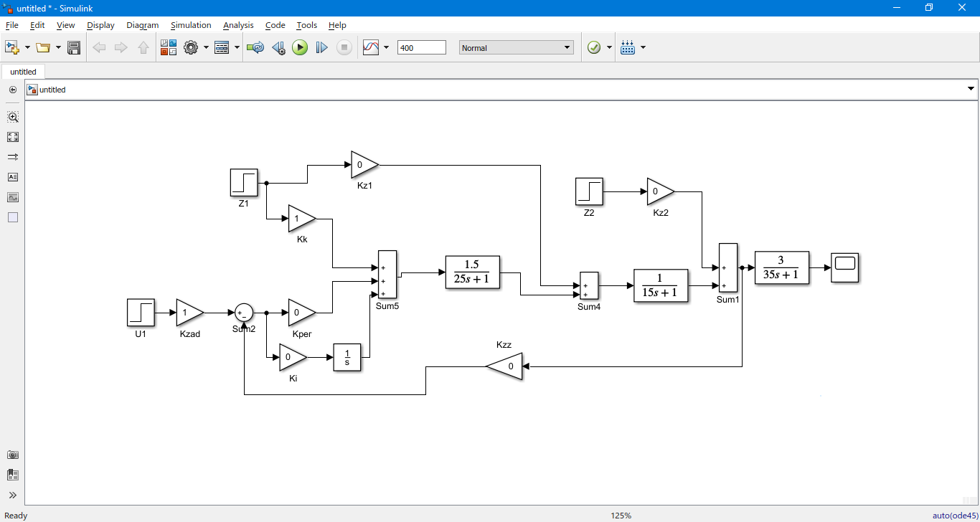Expand the simulation mode Normal dropdown

coord(567,48)
